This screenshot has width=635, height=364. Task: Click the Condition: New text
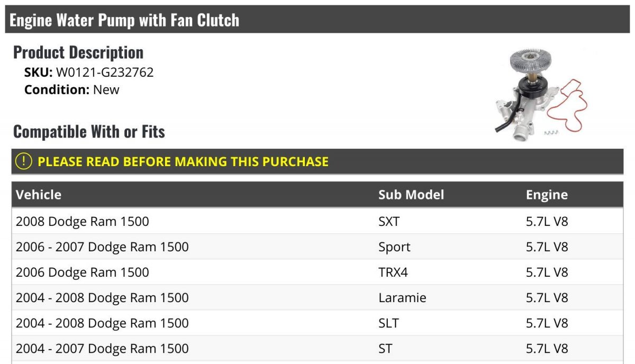[x=72, y=89]
